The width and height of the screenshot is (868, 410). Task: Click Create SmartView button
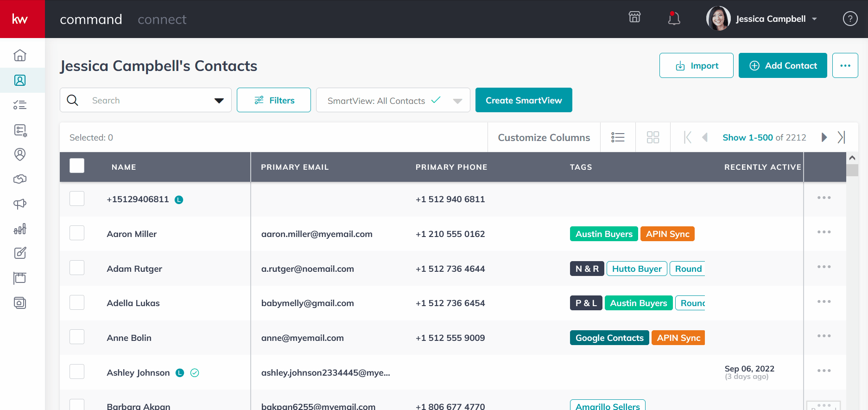(524, 100)
